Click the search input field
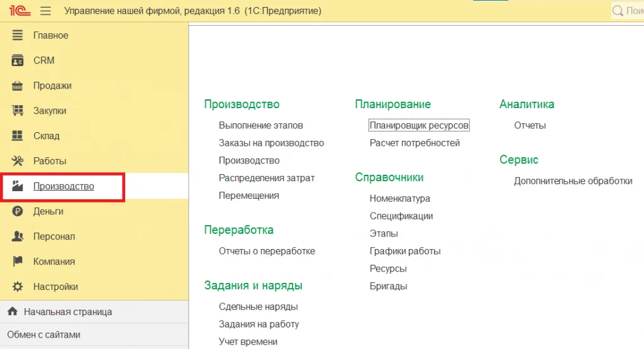The height and width of the screenshot is (349, 644). click(628, 11)
